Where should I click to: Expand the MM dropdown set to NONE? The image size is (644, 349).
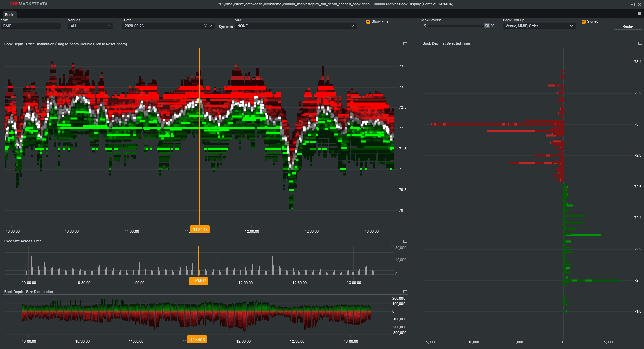(352, 26)
